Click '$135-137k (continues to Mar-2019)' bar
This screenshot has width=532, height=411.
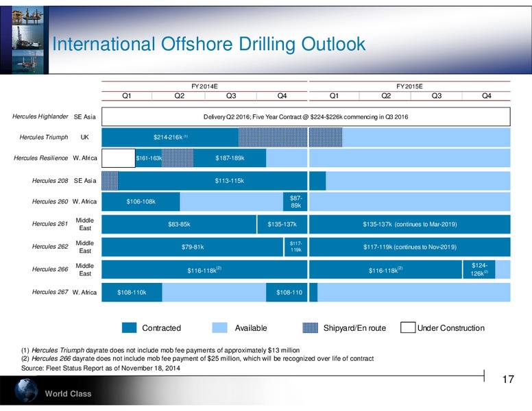410,224
